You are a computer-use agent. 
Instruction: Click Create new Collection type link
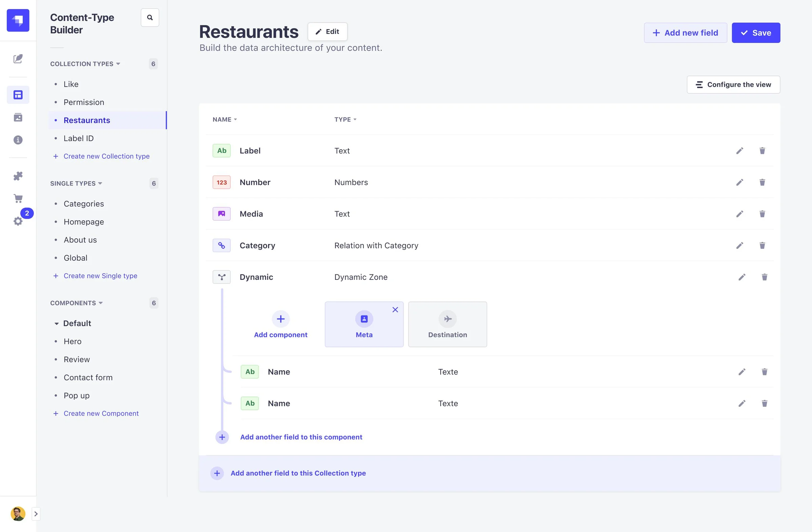coord(101,156)
